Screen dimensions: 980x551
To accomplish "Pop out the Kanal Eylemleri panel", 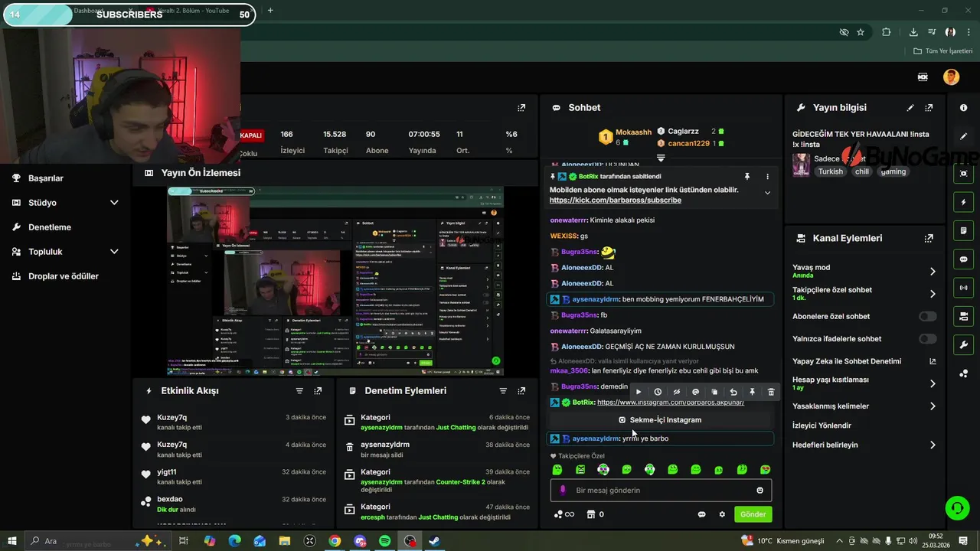I will (x=929, y=238).
